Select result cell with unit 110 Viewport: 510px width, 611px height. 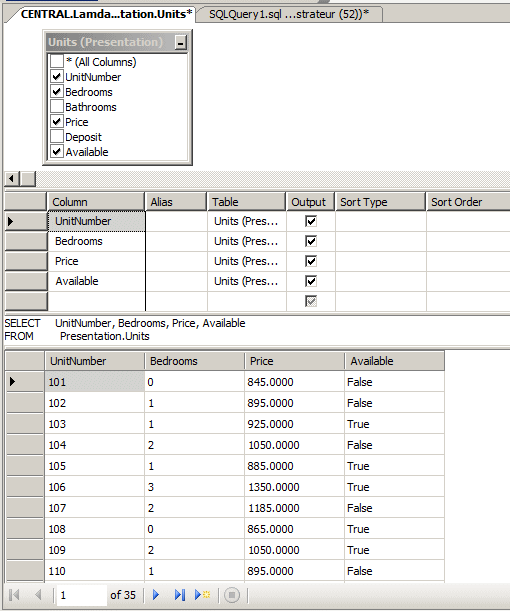(95, 571)
